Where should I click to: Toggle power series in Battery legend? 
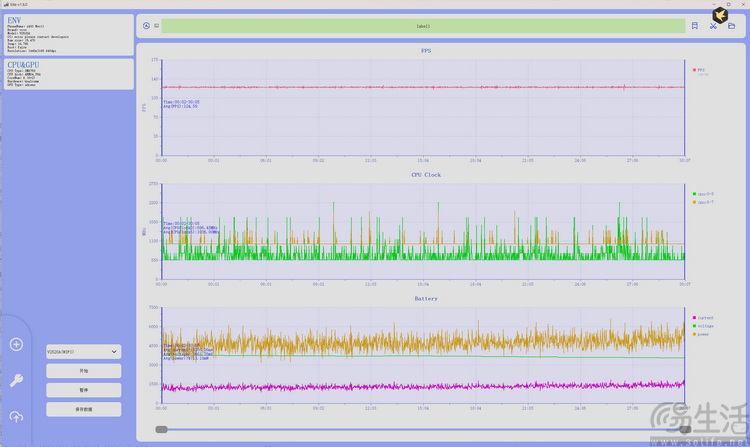704,334
